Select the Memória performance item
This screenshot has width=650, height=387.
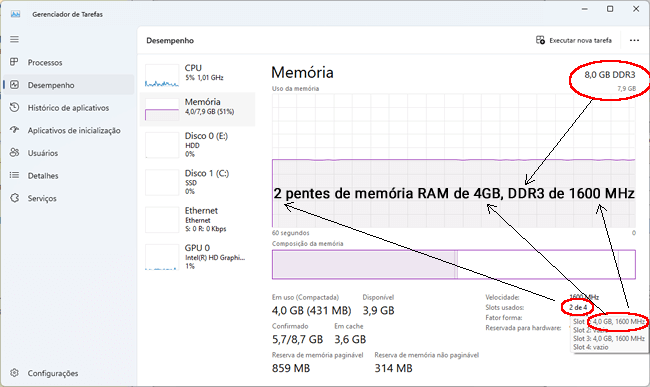(x=197, y=109)
